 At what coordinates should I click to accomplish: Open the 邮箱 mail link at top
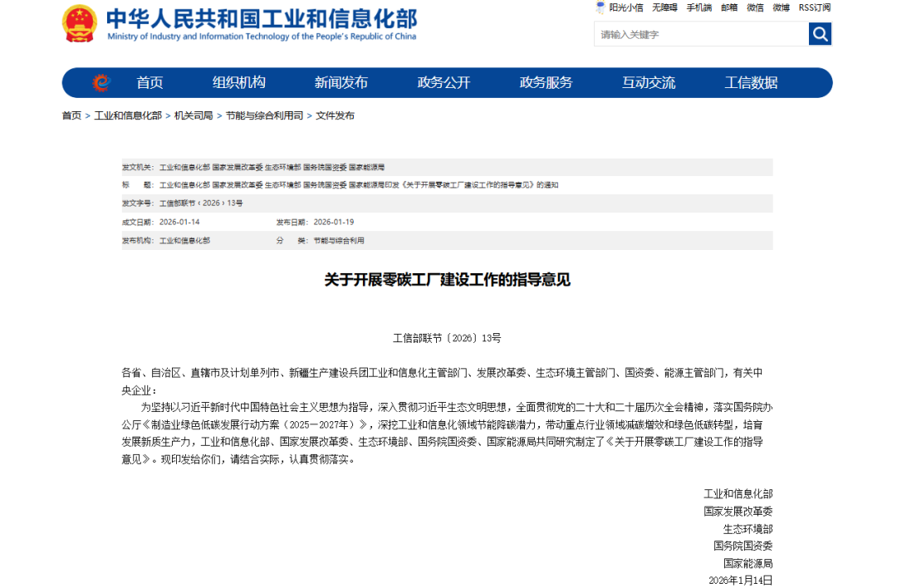pyautogui.click(x=728, y=7)
